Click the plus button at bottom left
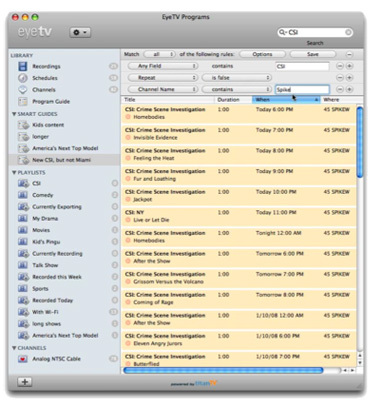Image resolution: width=380 pixels, height=407 pixels. coord(25,382)
